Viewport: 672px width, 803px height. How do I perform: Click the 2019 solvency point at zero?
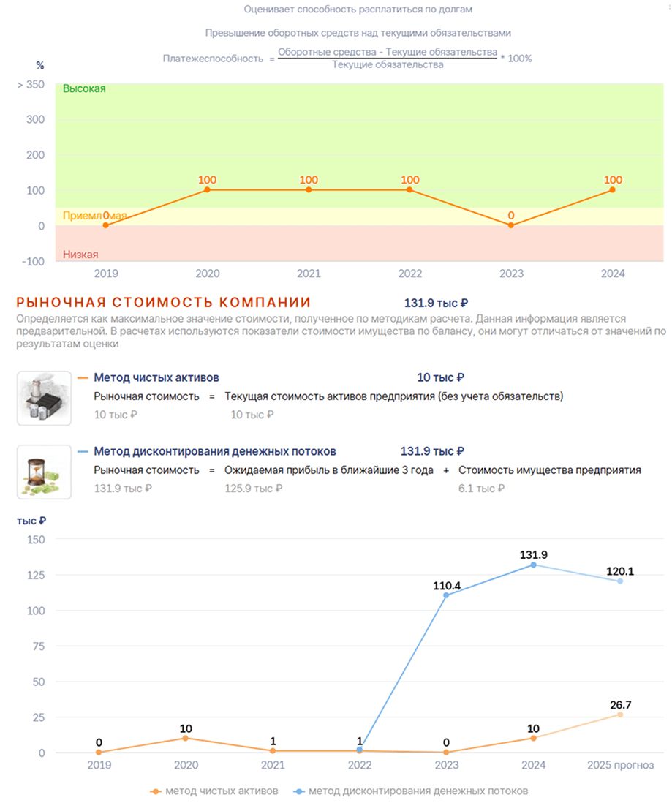[x=105, y=225]
